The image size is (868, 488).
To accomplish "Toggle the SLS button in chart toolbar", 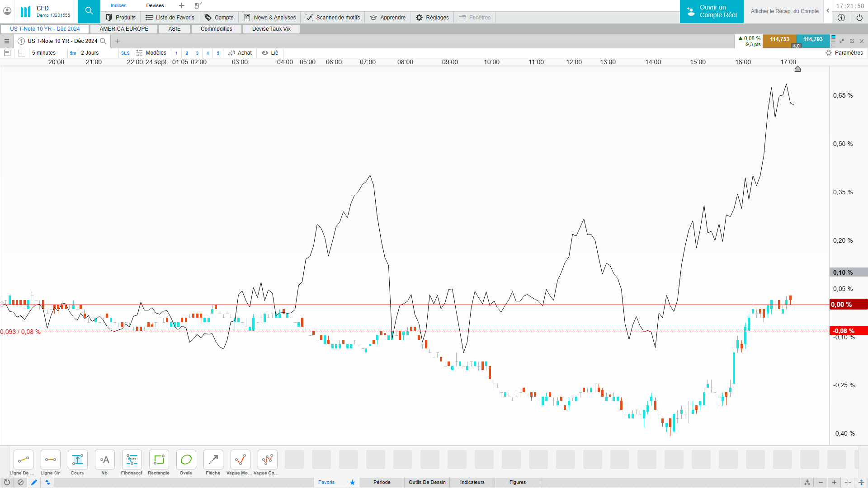I will 125,53.
